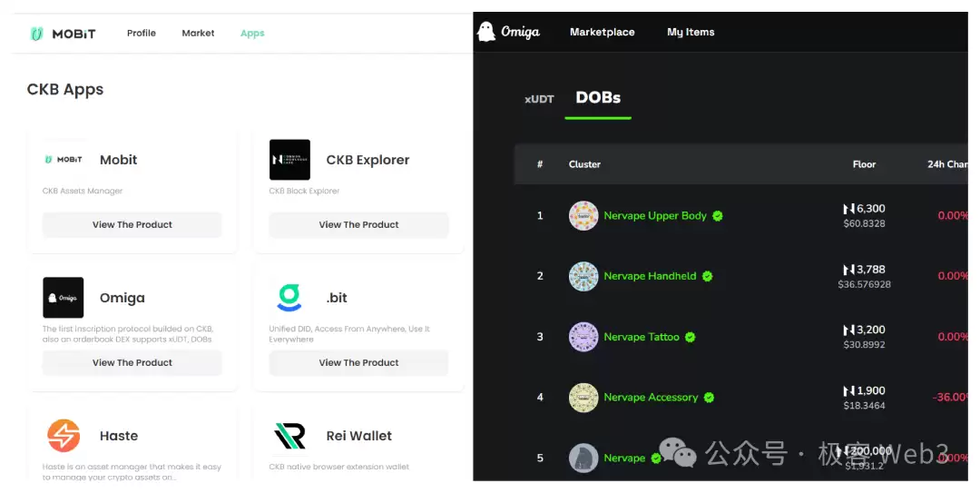View The Product for Mobit
This screenshot has height=493, width=980.
click(132, 224)
